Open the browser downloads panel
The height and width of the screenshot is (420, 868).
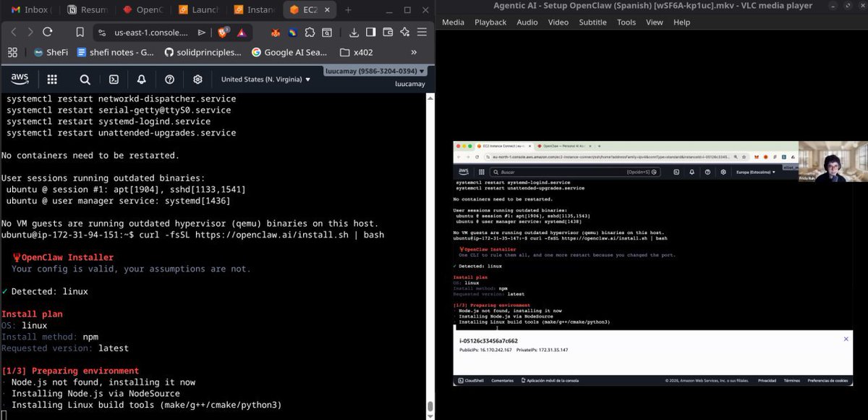click(x=354, y=33)
